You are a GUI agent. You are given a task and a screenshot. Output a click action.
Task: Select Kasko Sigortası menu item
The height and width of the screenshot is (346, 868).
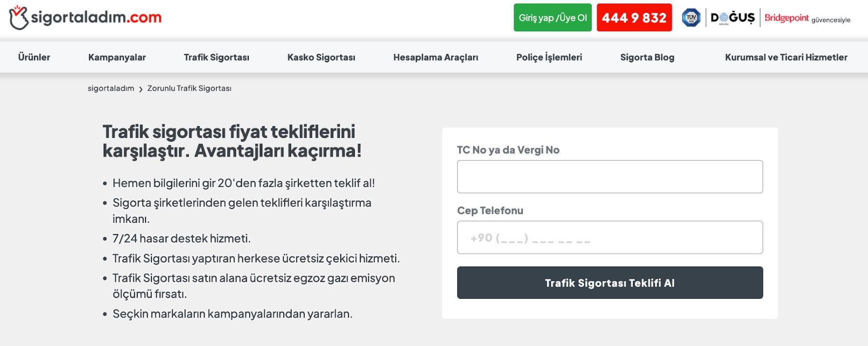click(321, 58)
